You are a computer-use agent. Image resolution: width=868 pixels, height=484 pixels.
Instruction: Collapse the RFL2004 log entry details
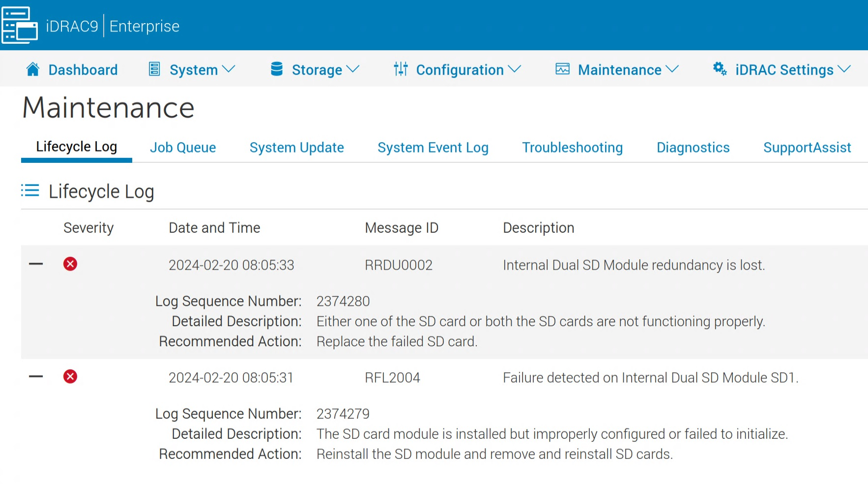click(35, 376)
